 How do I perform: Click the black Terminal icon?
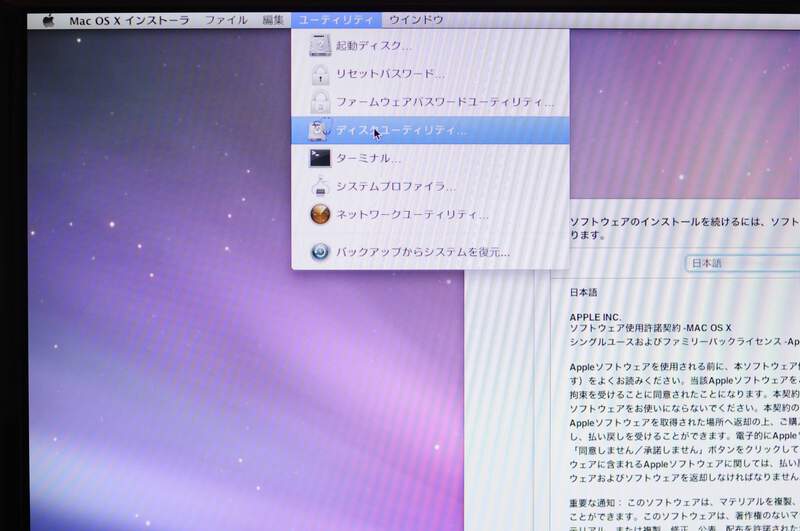tap(319, 158)
